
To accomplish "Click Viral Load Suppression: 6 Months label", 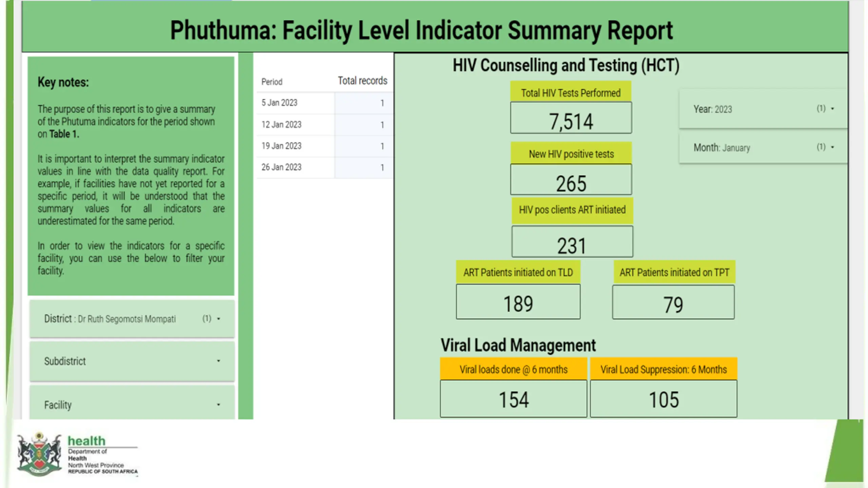I will (x=664, y=369).
